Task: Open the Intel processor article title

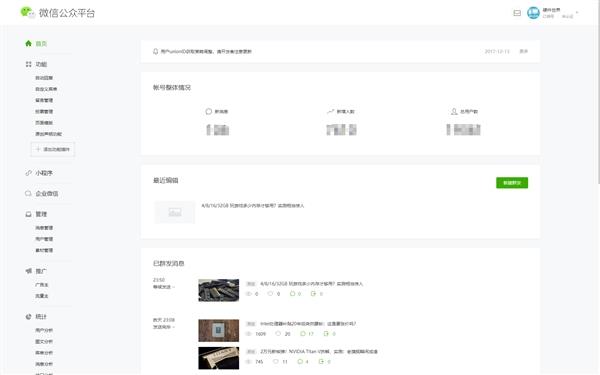Action: [308, 324]
